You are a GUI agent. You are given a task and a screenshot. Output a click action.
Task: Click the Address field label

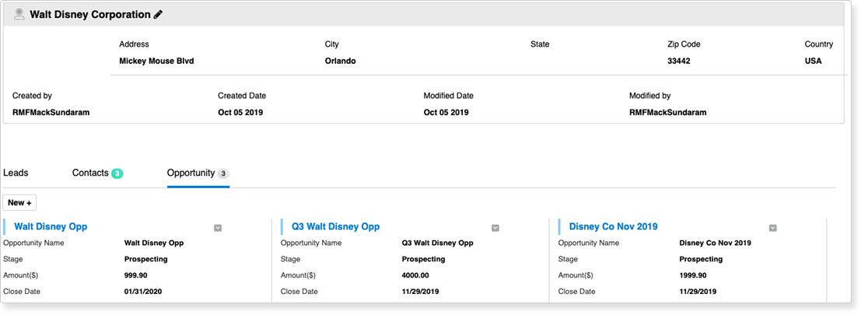134,44
